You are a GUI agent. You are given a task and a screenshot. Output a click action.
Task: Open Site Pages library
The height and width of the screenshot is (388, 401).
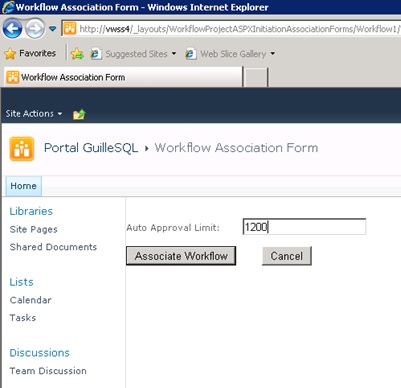pos(34,229)
